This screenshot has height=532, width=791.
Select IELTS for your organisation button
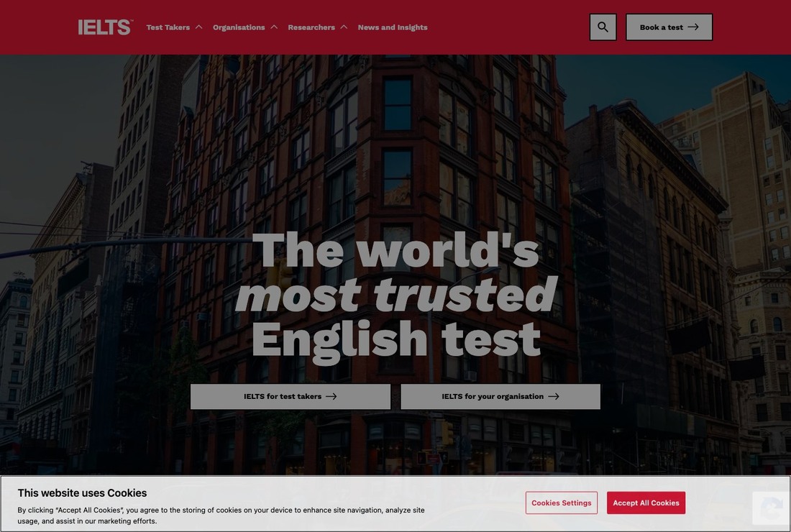[500, 396]
